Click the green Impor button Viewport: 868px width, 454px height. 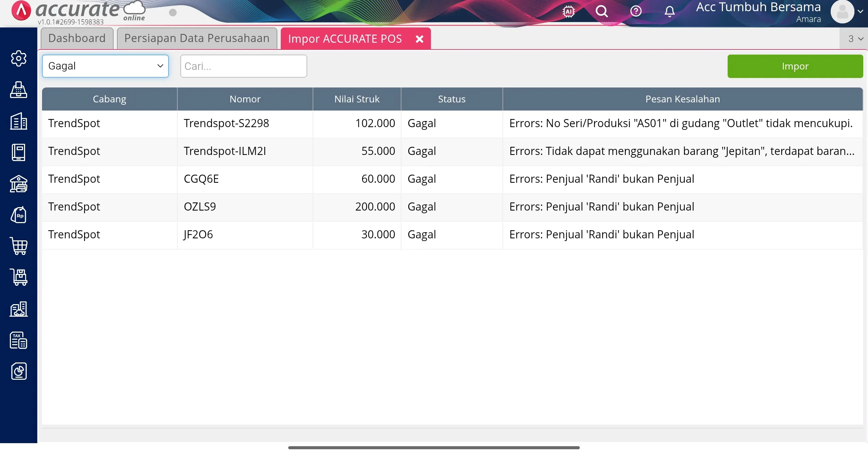pyautogui.click(x=795, y=66)
